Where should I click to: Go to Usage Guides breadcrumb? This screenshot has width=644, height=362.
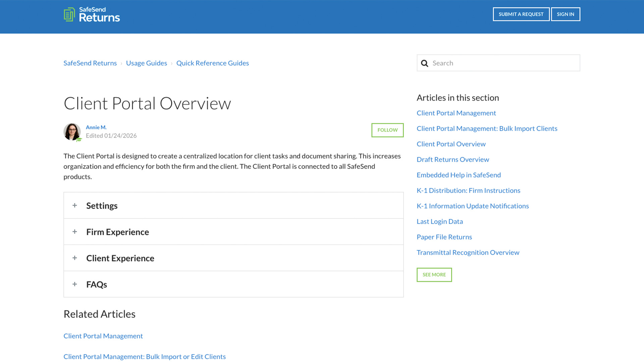(146, 63)
